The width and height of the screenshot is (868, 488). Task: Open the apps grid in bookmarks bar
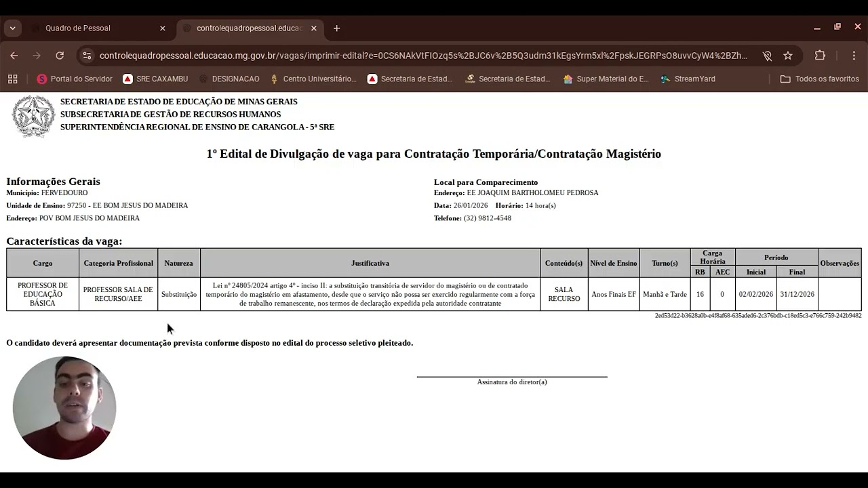pos(12,79)
